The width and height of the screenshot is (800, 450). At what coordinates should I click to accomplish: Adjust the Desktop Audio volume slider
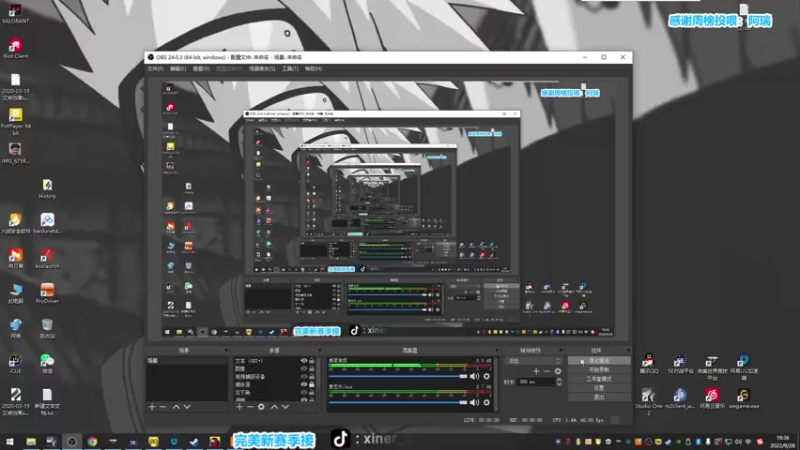tap(398, 377)
